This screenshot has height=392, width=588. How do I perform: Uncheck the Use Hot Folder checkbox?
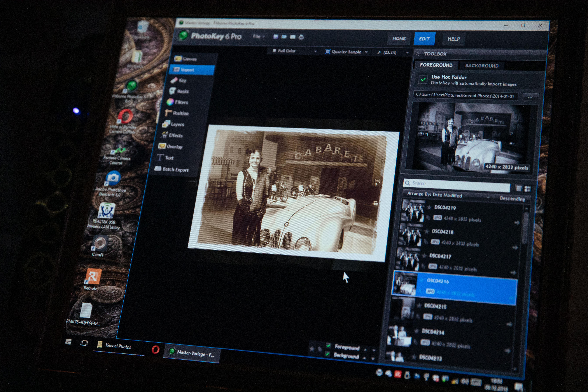(x=423, y=80)
